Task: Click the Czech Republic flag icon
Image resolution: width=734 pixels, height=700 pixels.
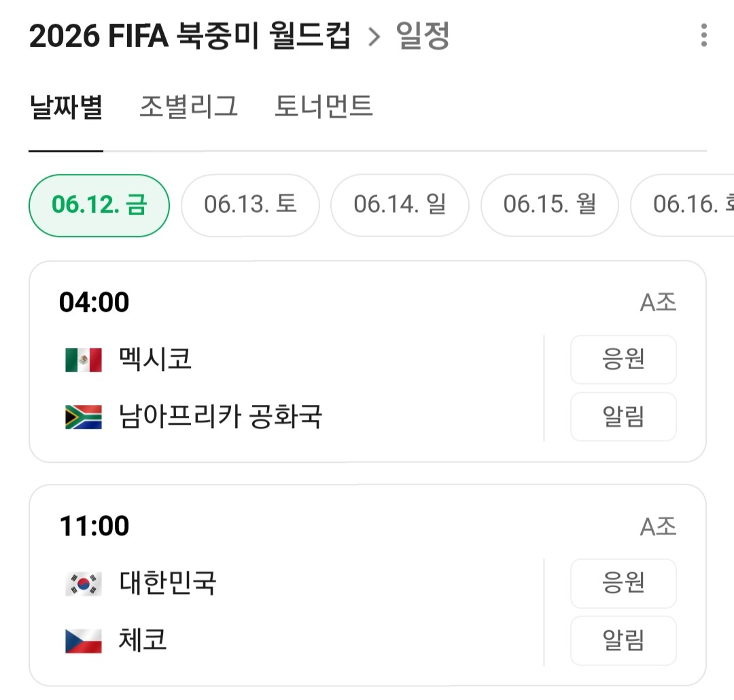Action: (84, 641)
